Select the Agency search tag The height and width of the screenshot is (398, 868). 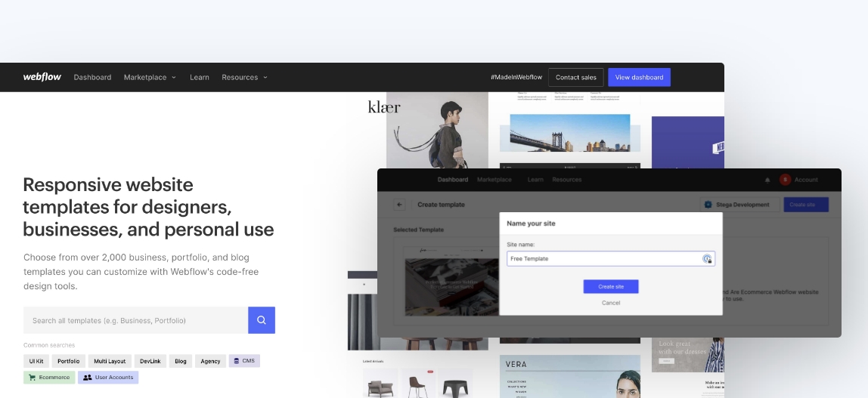210,361
